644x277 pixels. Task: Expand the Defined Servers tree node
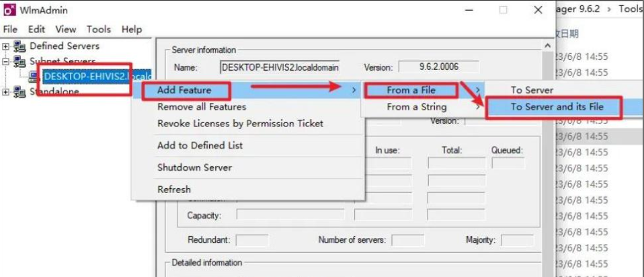(5, 46)
